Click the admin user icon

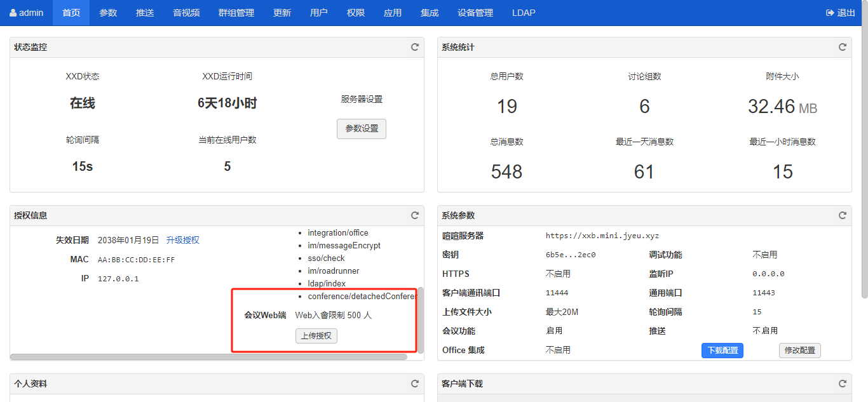[13, 13]
